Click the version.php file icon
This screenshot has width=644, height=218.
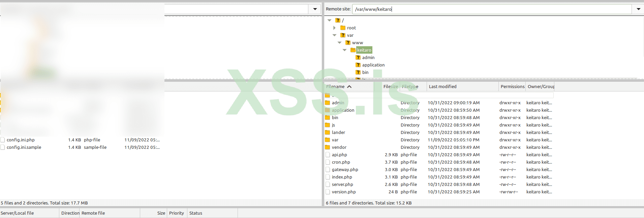click(328, 192)
